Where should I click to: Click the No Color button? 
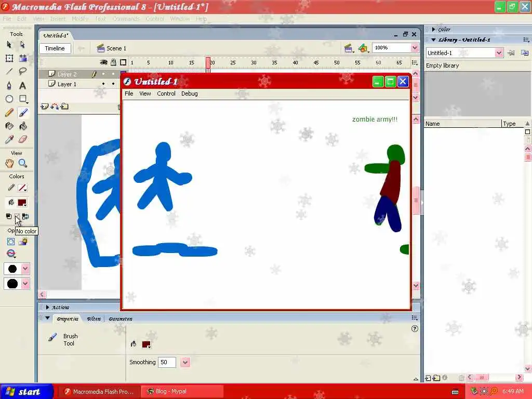point(17,216)
